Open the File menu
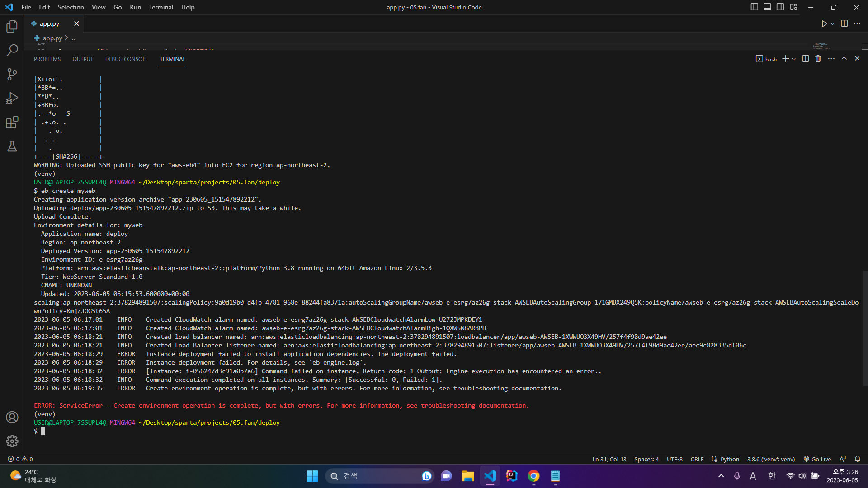 click(x=26, y=7)
